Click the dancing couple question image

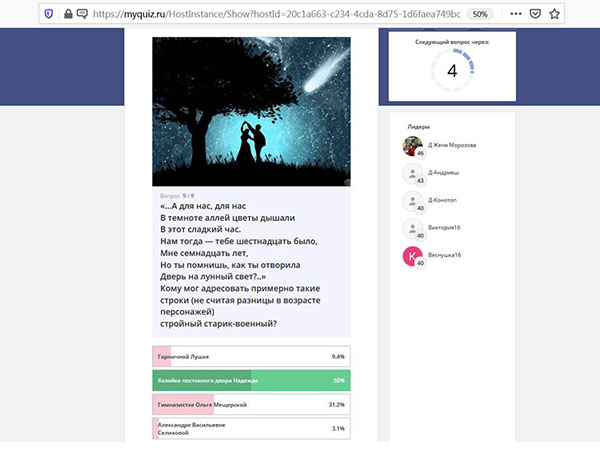251,111
